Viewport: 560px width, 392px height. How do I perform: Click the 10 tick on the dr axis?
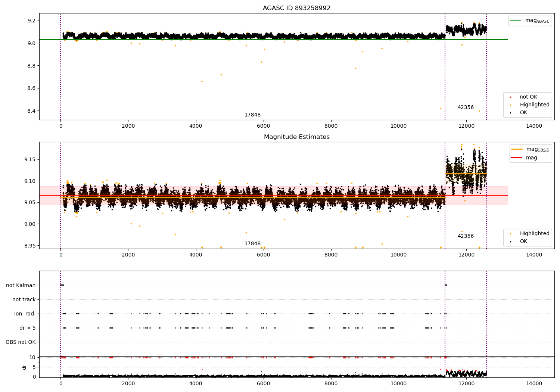pos(32,357)
